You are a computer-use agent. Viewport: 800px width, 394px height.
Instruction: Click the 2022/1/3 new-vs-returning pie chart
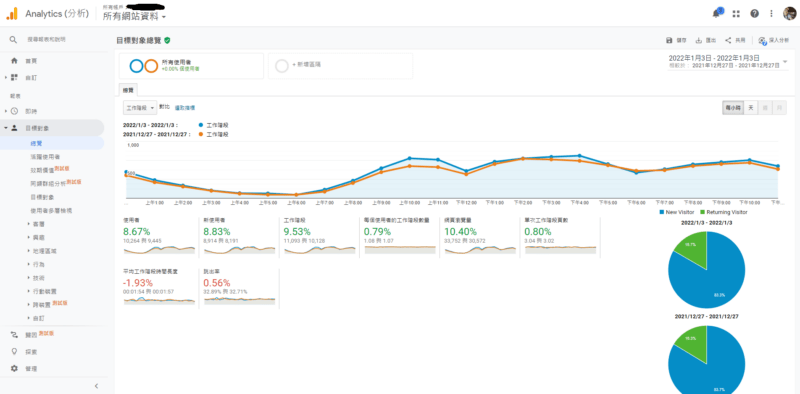[707, 269]
